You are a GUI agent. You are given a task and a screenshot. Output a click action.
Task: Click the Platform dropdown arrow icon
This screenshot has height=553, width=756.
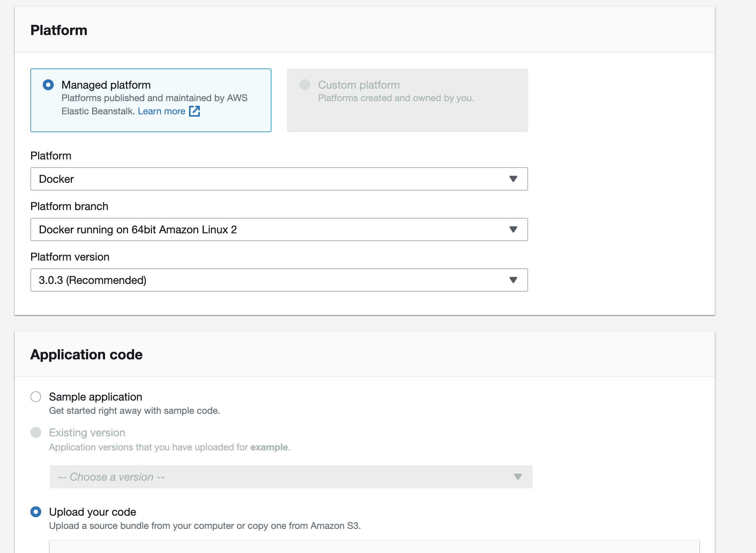513,179
